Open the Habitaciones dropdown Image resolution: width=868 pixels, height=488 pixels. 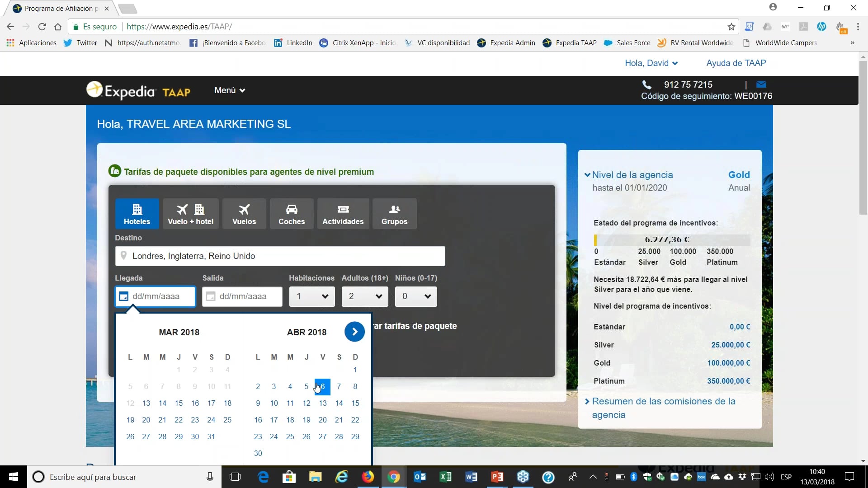pyautogui.click(x=311, y=296)
